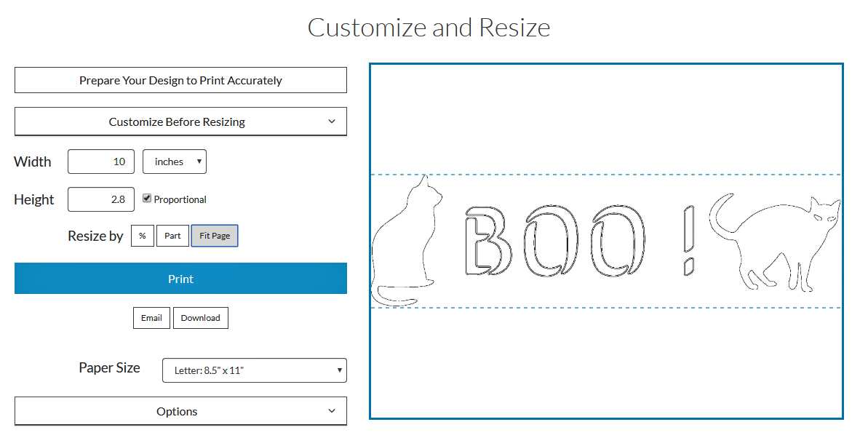Select resize by Part button
Screen dimensions: 868x438
tap(172, 236)
